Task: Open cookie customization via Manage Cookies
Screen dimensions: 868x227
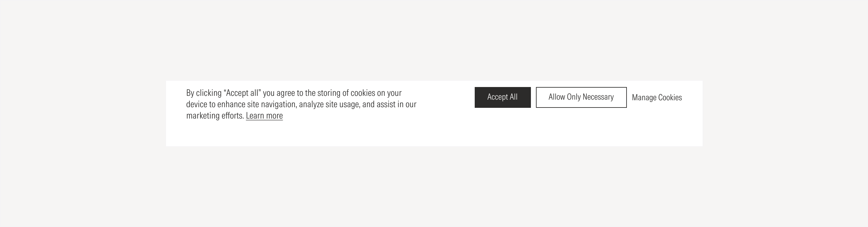Action: pos(657,97)
